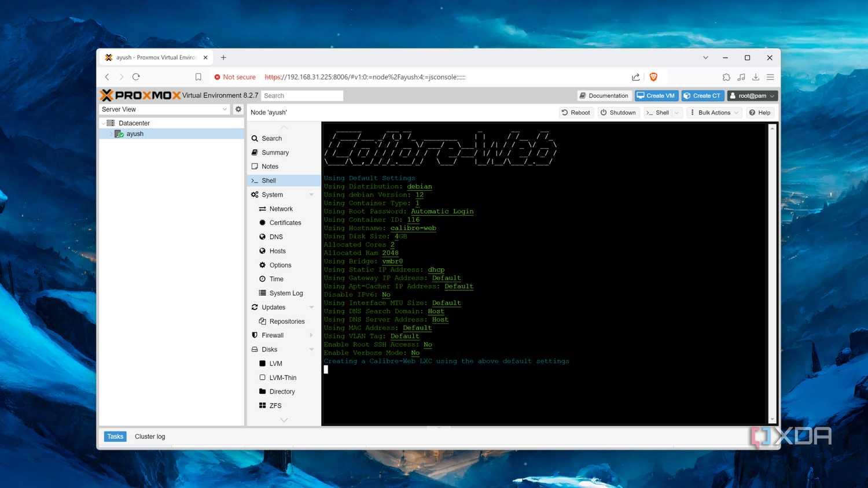This screenshot has width=868, height=488.
Task: Click the Proxmox logo
Action: tap(140, 95)
